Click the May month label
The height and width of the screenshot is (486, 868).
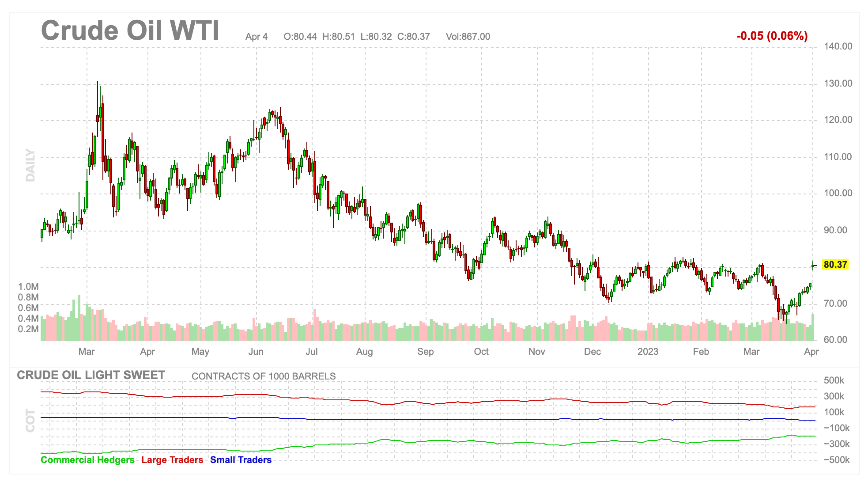coord(200,352)
